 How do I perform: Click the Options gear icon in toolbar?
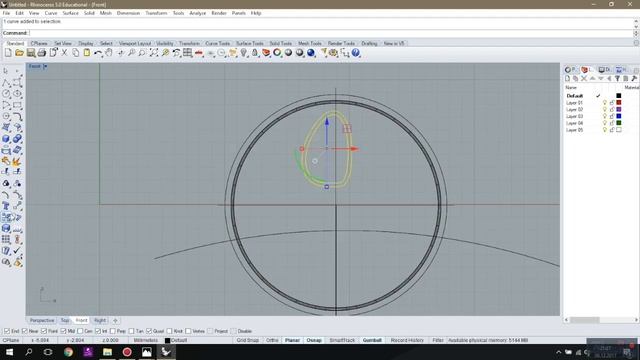click(x=333, y=53)
